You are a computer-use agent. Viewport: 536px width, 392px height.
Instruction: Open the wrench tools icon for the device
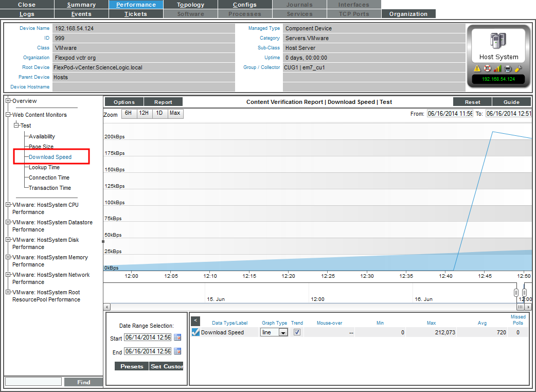[x=517, y=68]
